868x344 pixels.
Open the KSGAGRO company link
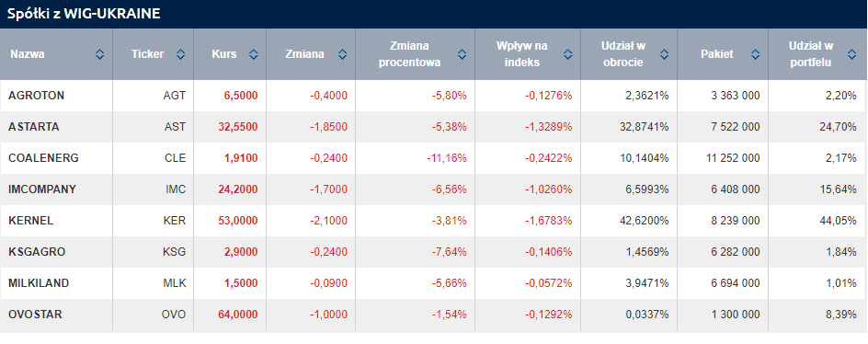[x=37, y=252]
